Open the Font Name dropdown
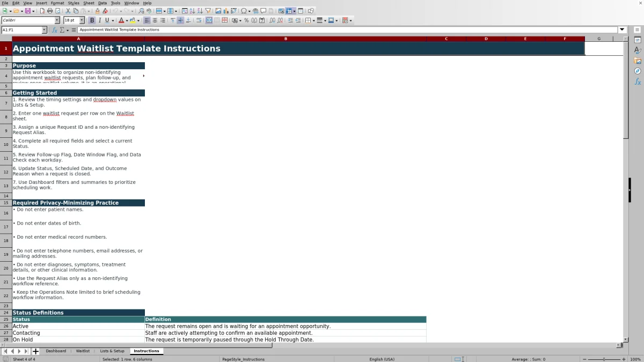 tap(57, 20)
